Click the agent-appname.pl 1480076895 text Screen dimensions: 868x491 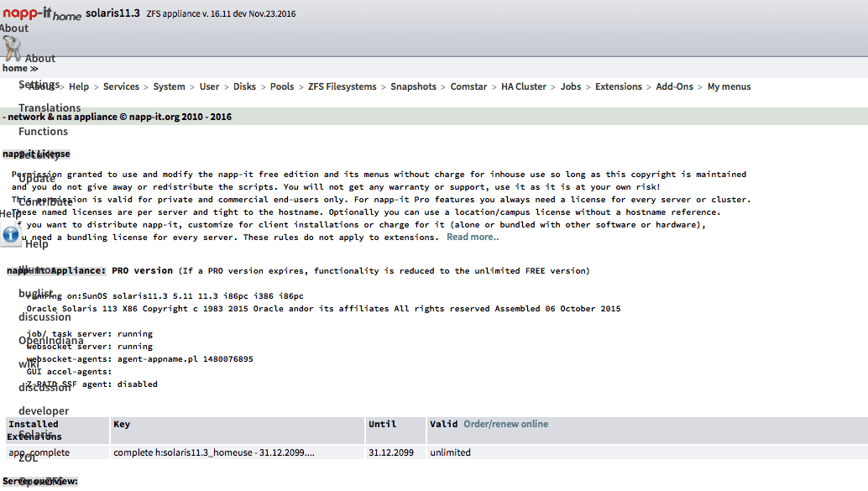[185, 359]
